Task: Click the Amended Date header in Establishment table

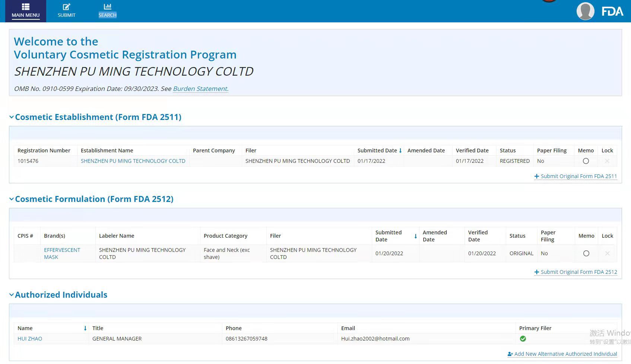Action: pos(426,151)
